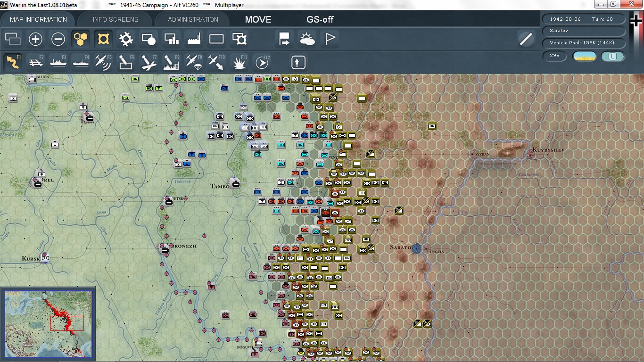Select F5 Air Recon mode

tap(103, 62)
